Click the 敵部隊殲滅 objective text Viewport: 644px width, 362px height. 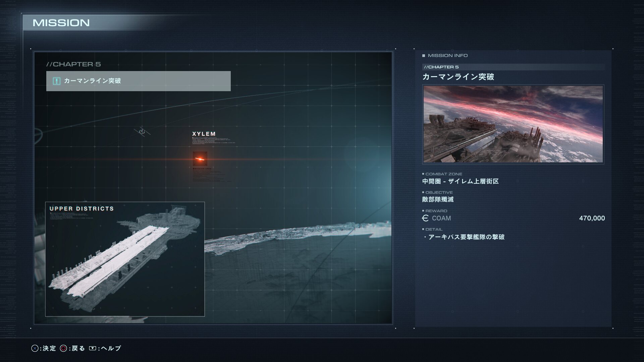(x=438, y=199)
